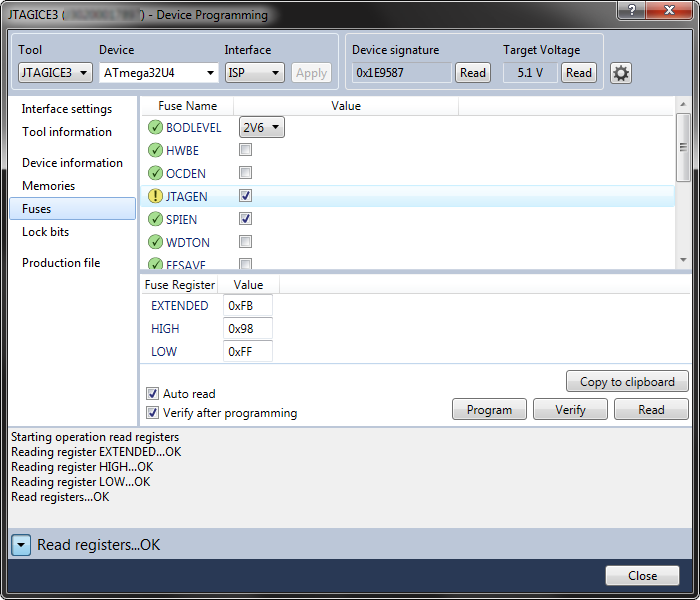This screenshot has width=700, height=600.
Task: Open the BODLEVEL 2V6 dropdown
Action: pos(261,127)
